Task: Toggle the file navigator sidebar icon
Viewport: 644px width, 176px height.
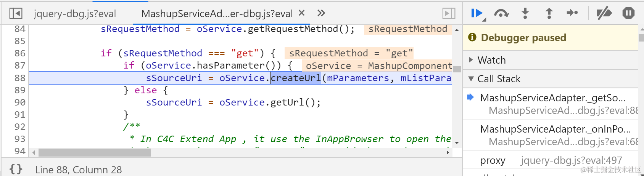Action: point(16,14)
